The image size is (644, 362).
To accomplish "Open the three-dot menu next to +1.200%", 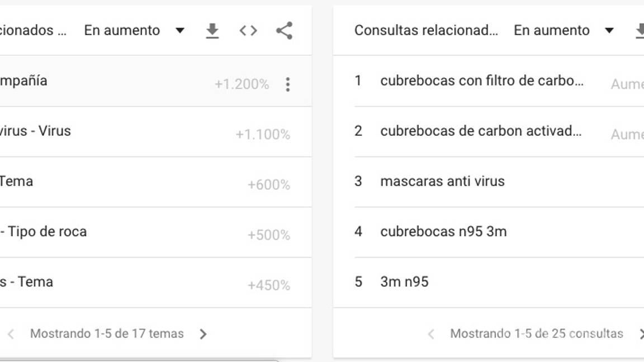I will 288,83.
